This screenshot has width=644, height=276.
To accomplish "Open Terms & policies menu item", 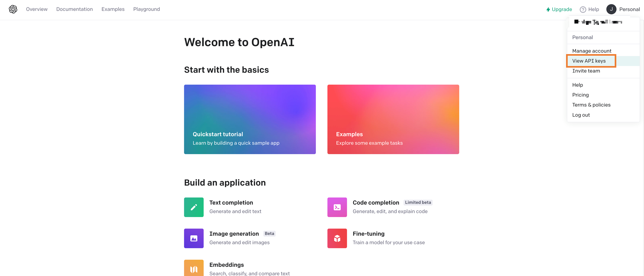I will [603, 105].
